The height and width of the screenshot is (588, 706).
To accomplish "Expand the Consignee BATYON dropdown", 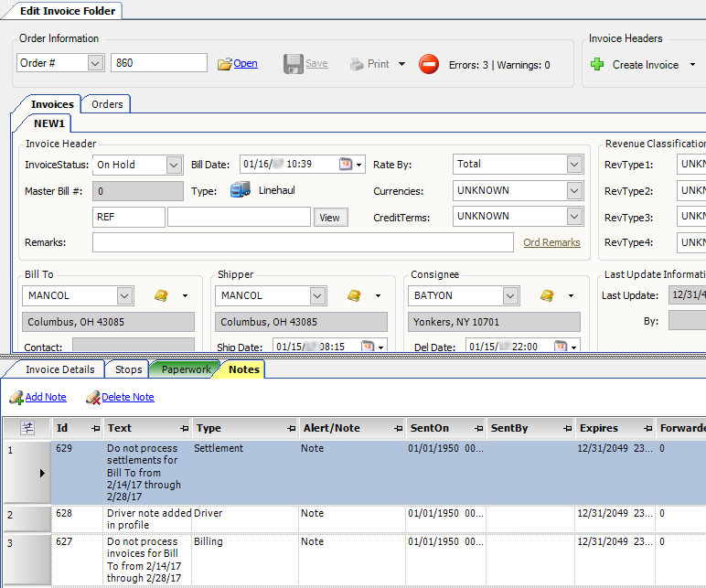I will (x=510, y=295).
